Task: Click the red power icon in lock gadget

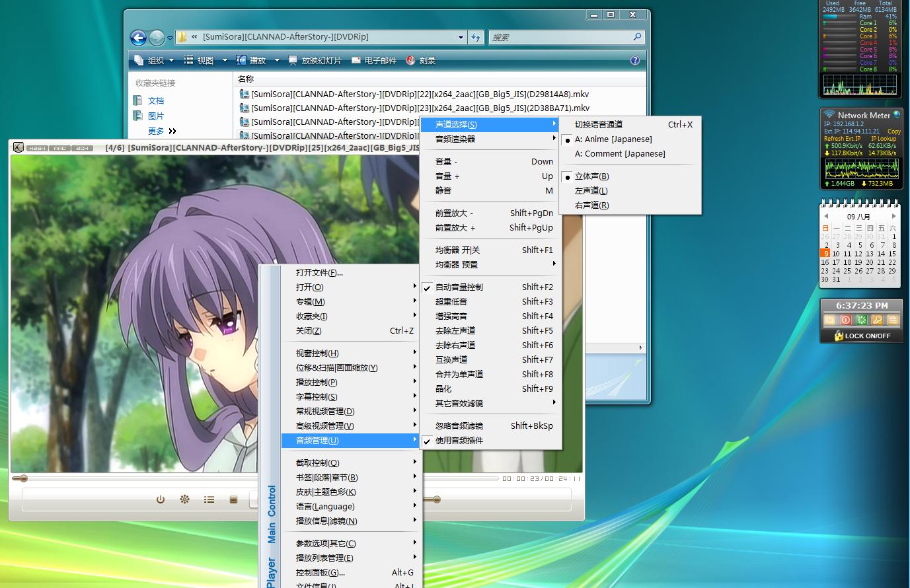Action: [x=845, y=320]
